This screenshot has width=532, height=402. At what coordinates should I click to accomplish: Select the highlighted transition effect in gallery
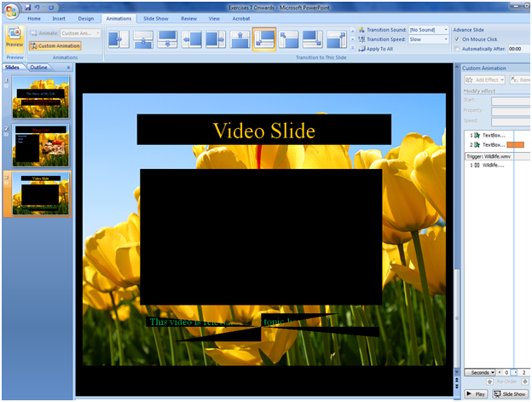coord(264,39)
